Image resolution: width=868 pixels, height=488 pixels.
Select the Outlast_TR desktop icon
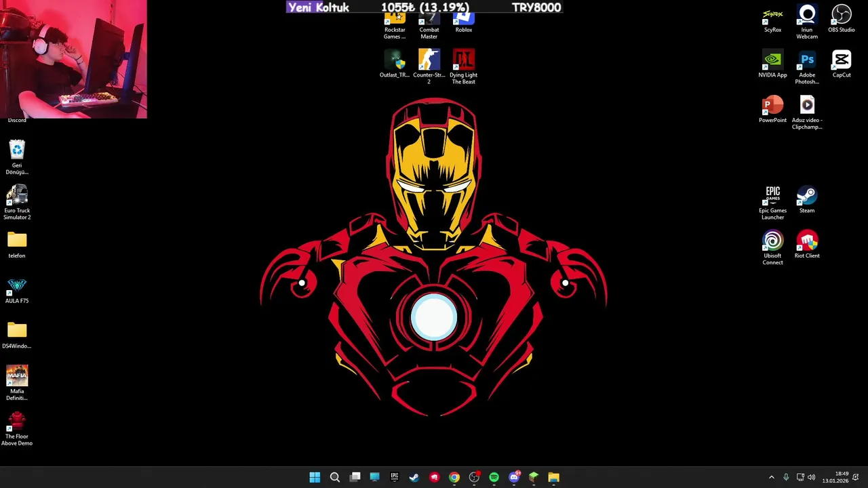point(395,64)
